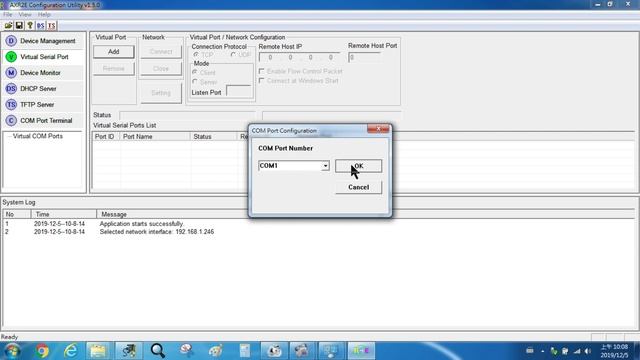Toggle Connect at Windows Start checkbox
This screenshot has height=360, width=640.
pos(262,80)
